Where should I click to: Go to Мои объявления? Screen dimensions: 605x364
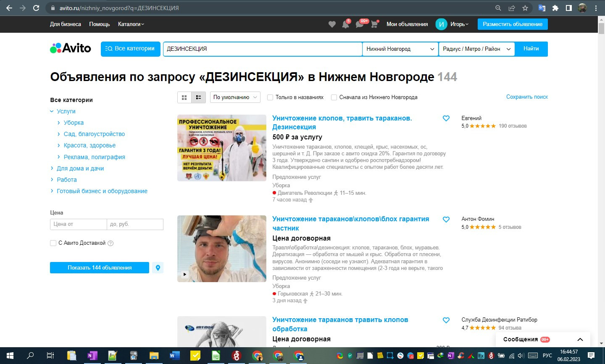407,24
